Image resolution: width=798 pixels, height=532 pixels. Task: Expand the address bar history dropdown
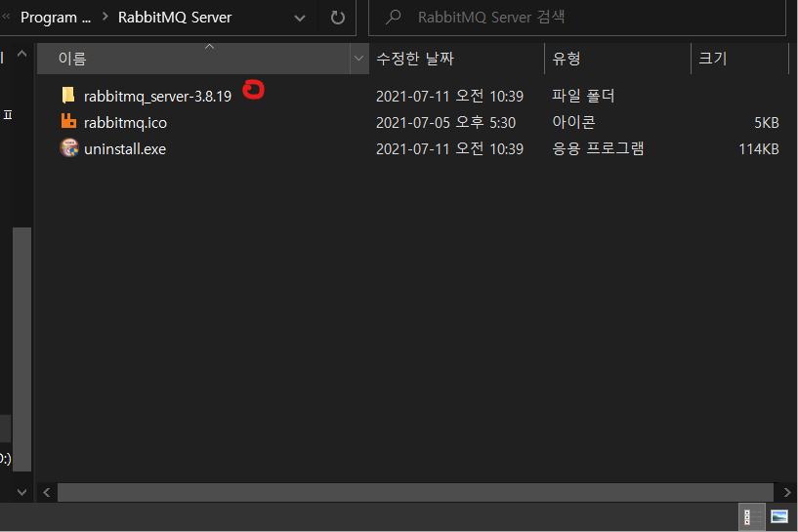coord(300,19)
